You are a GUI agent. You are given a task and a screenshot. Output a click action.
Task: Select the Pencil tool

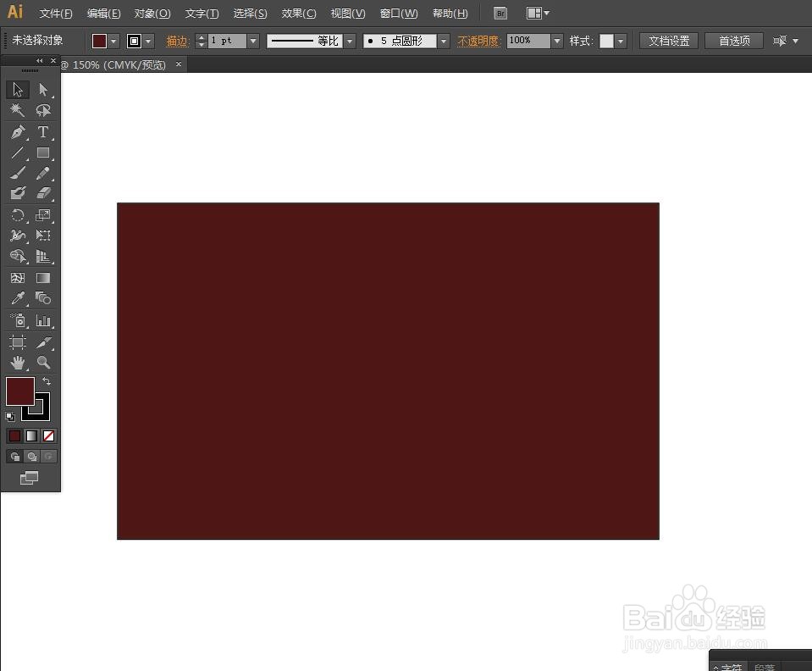point(43,173)
